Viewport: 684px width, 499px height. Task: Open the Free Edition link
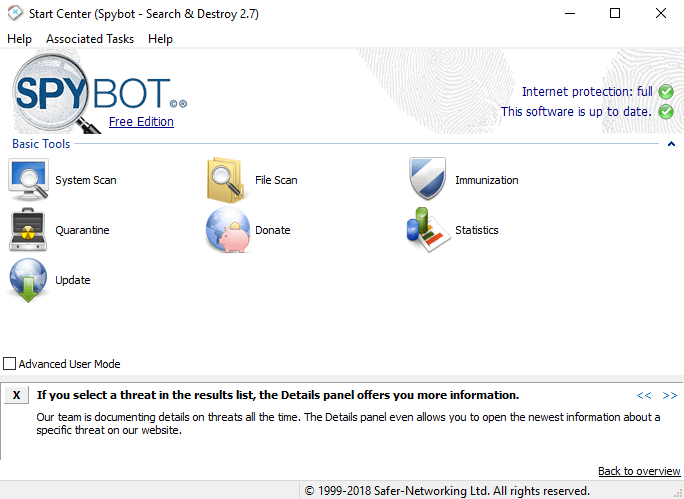141,122
